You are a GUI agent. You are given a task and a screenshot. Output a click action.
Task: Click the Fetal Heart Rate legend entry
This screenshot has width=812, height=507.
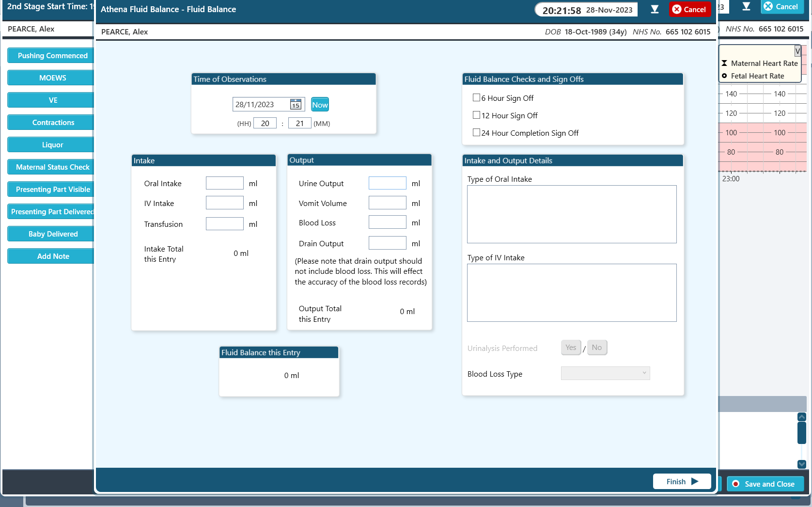tap(752, 76)
